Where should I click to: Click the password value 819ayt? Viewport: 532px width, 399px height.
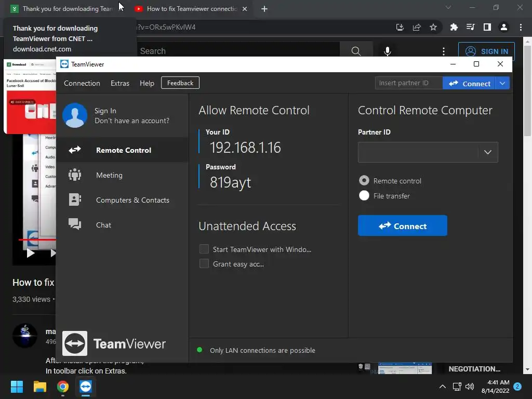[x=230, y=182]
